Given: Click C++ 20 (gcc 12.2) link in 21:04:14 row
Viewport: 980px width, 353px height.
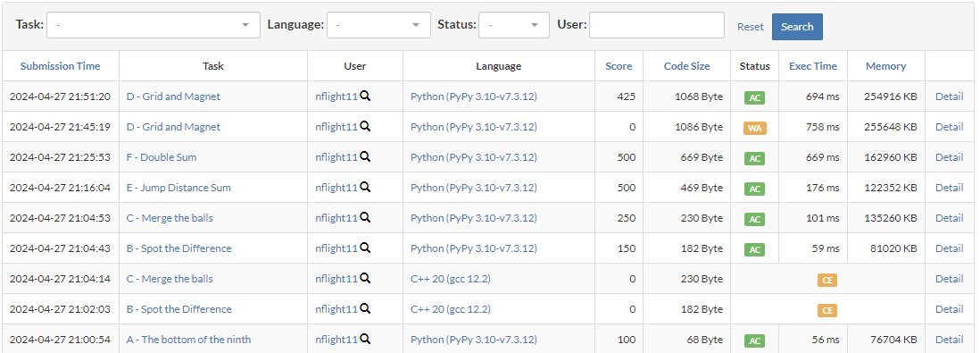Looking at the screenshot, I should [x=451, y=279].
